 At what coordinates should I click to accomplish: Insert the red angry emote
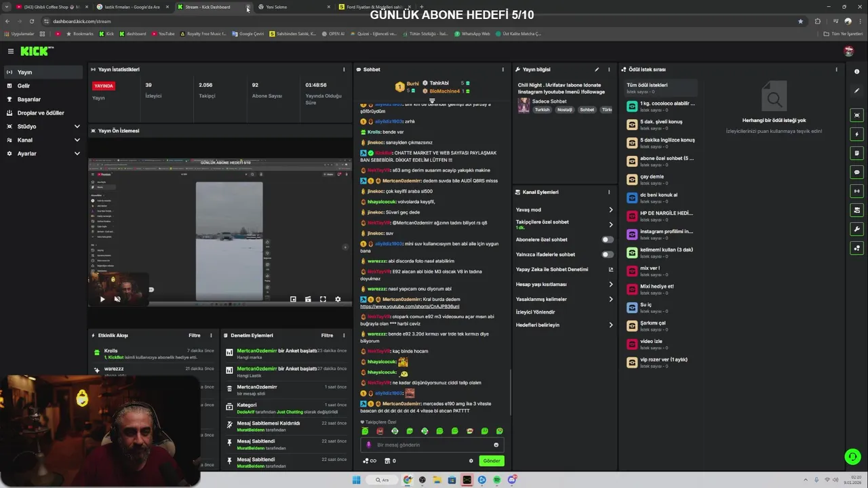[x=380, y=431]
